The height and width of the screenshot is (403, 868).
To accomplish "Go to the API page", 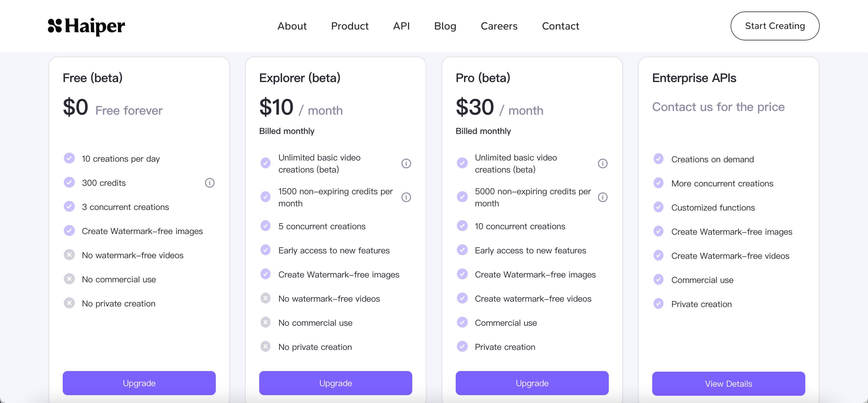I will [401, 26].
